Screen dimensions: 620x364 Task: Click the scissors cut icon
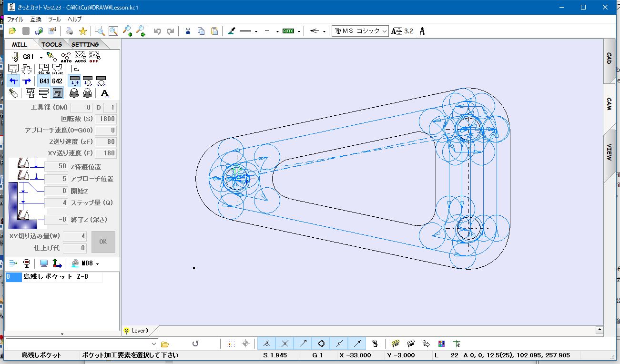(x=188, y=31)
